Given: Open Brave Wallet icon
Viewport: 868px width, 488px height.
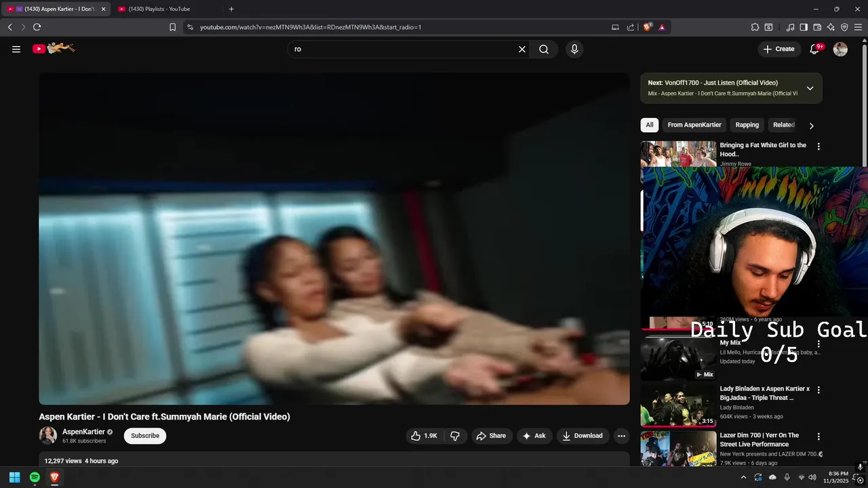Looking at the screenshot, I should (817, 27).
